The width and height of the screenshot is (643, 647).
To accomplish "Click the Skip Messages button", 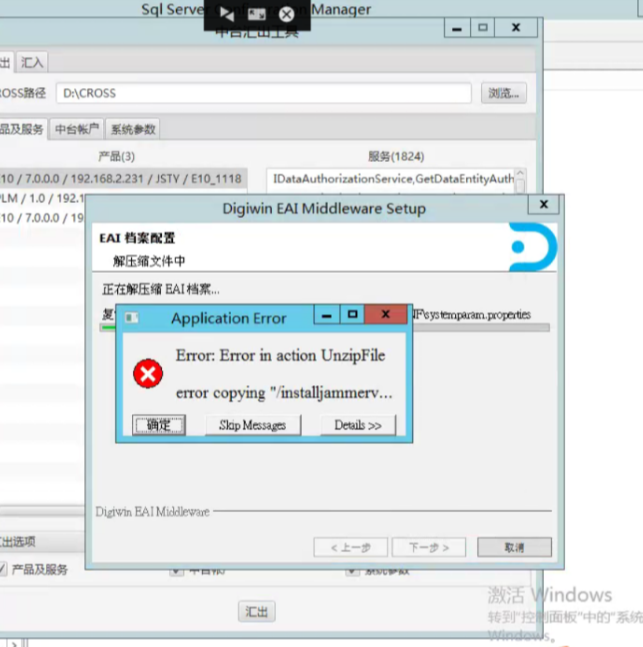I will pyautogui.click(x=252, y=425).
